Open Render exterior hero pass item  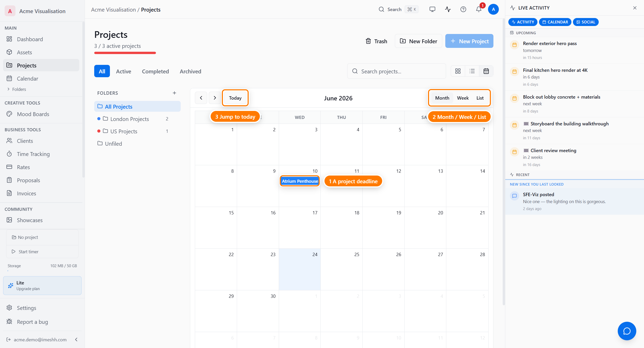575,50
